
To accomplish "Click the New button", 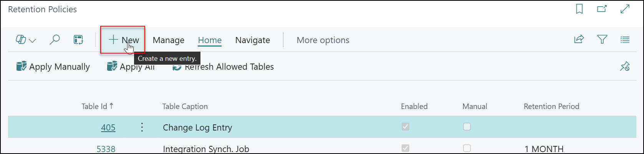I will [123, 40].
